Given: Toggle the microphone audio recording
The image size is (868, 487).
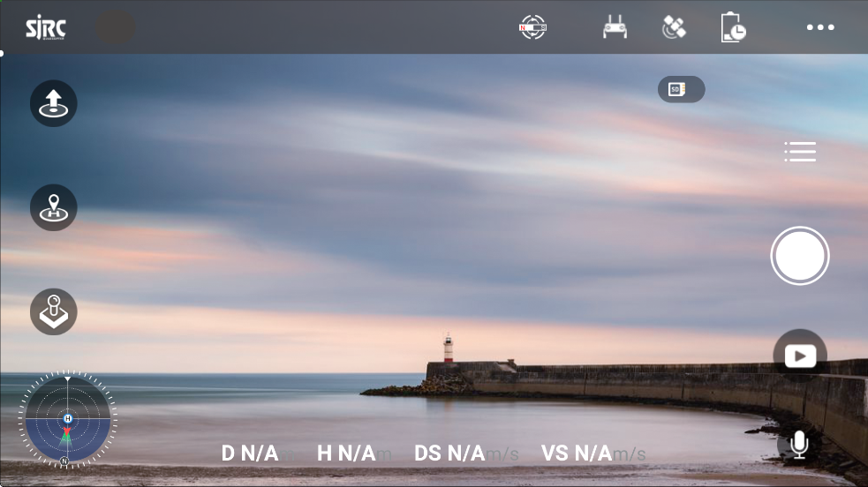Looking at the screenshot, I should (799, 444).
